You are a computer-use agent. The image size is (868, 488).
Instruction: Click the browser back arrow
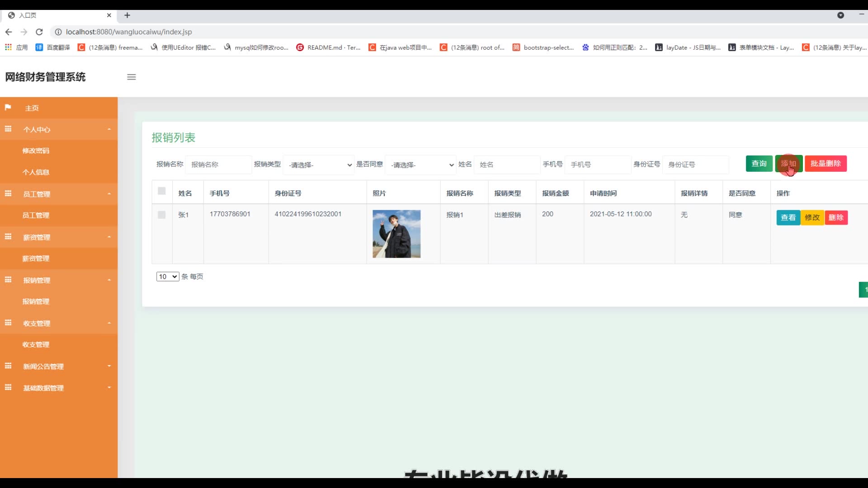click(x=9, y=32)
